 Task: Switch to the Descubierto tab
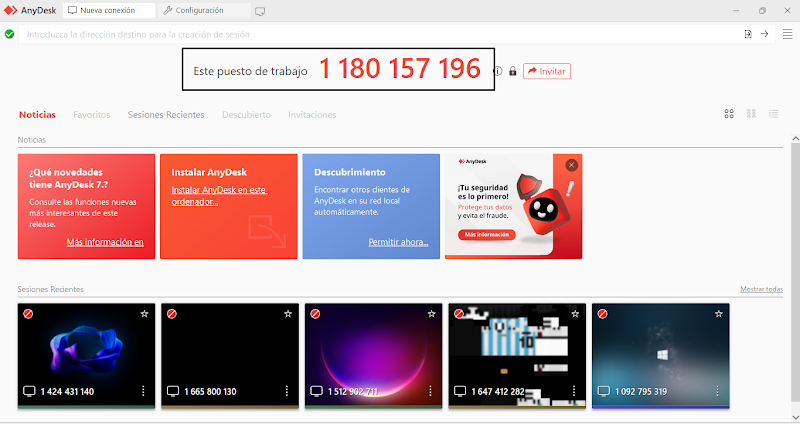pos(246,115)
